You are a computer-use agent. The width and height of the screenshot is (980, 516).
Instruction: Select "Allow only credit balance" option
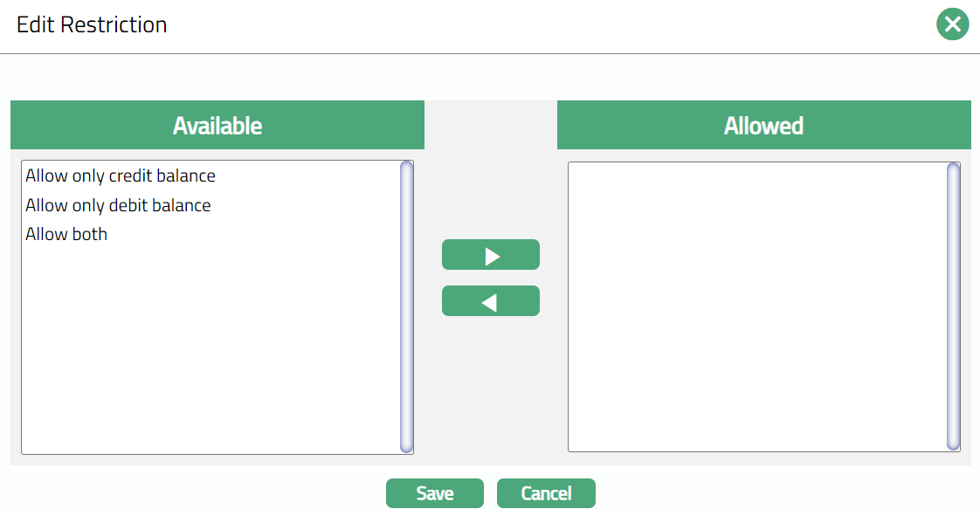click(x=121, y=175)
